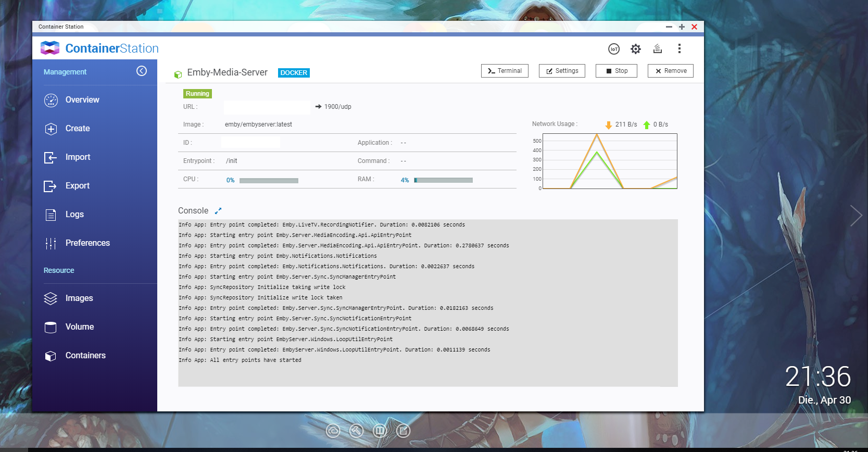Image resolution: width=868 pixels, height=452 pixels.
Task: Open the Images resource page
Action: 79,298
